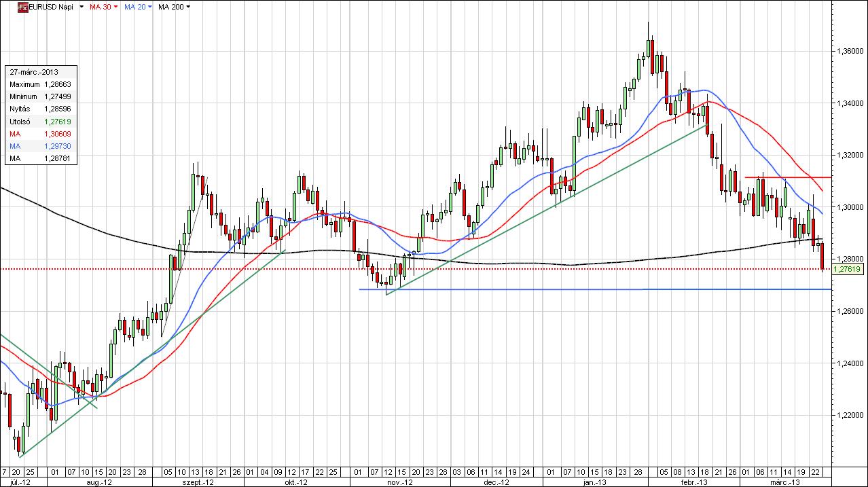Click the Utolsó value 1,27619 in info box
This screenshot has height=487, width=868.
pyautogui.click(x=58, y=121)
